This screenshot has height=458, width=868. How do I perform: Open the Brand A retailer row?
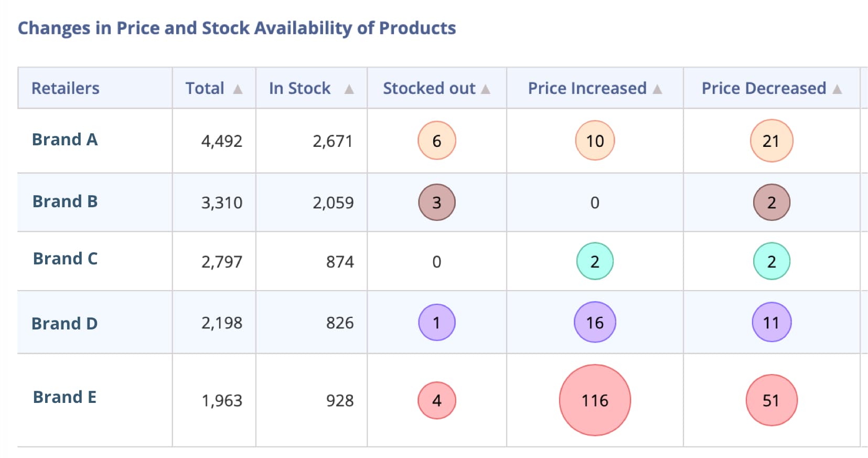65,140
